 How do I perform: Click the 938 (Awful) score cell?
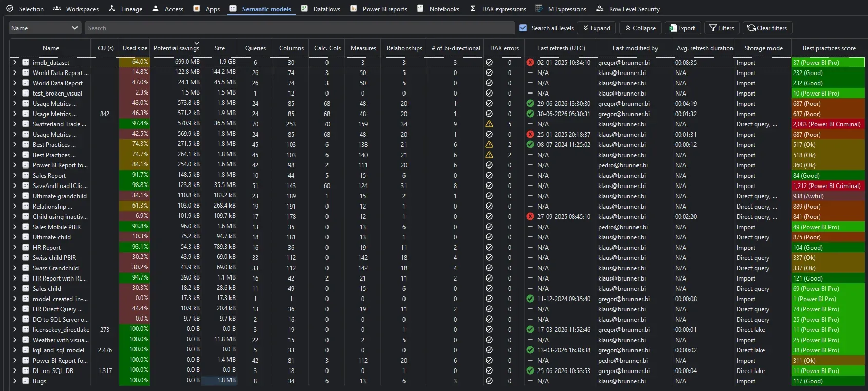coord(828,196)
